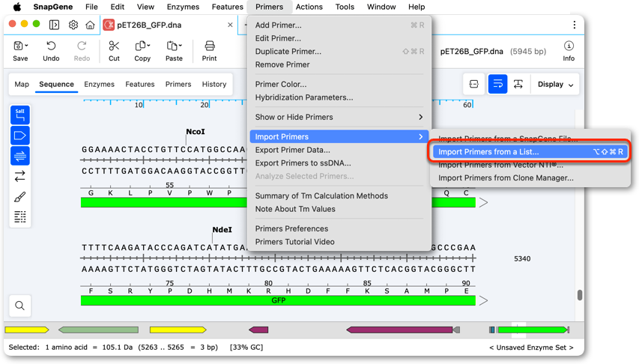Switch to the History tab
639x364 pixels.
214,84
